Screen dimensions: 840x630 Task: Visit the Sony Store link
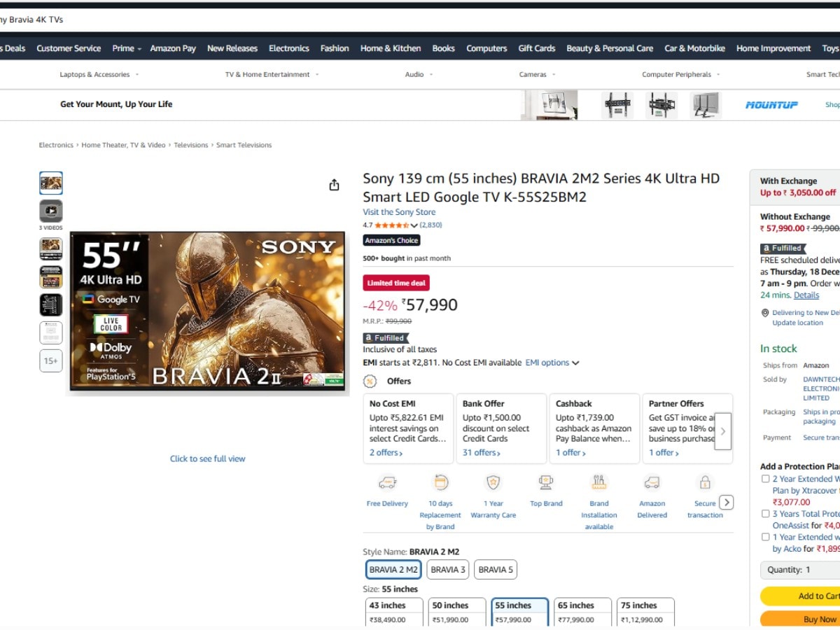399,212
